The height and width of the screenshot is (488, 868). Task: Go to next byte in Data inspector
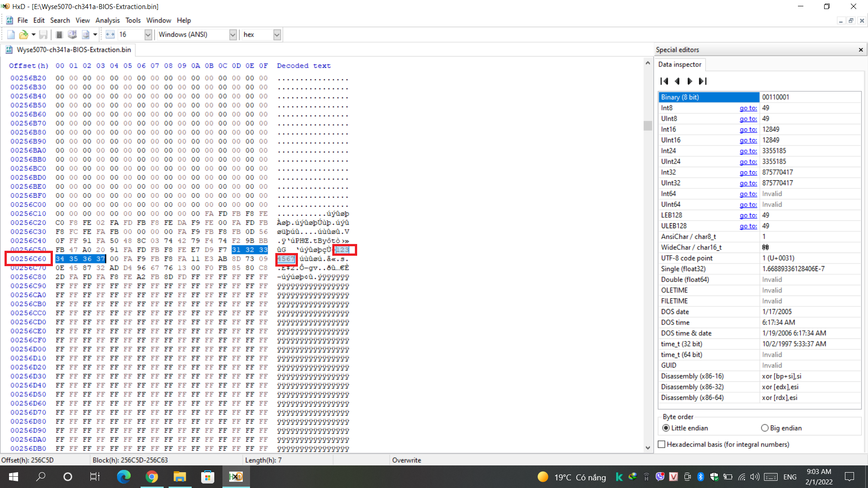point(689,81)
